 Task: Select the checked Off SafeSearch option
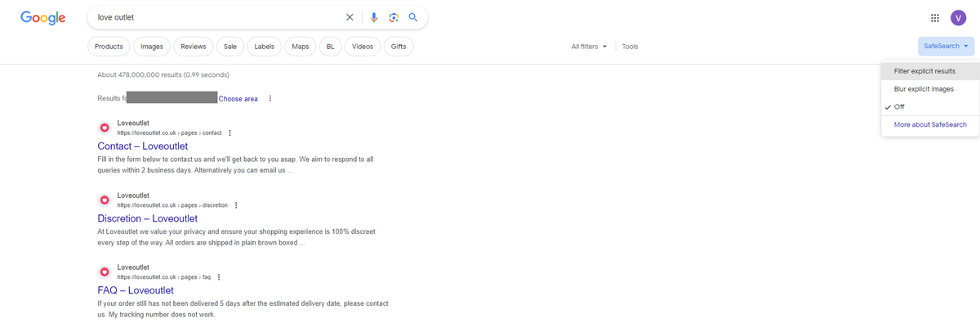930,106
